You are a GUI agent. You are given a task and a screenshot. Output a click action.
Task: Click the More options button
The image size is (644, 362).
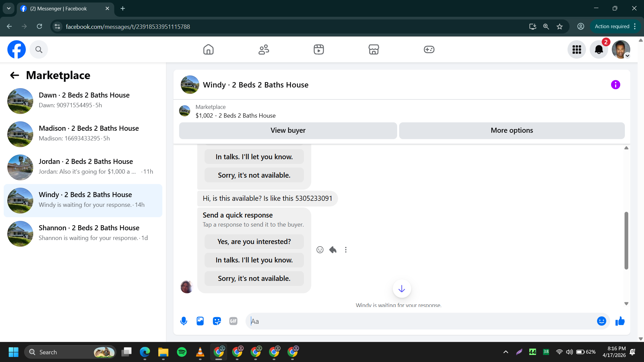[512, 130]
